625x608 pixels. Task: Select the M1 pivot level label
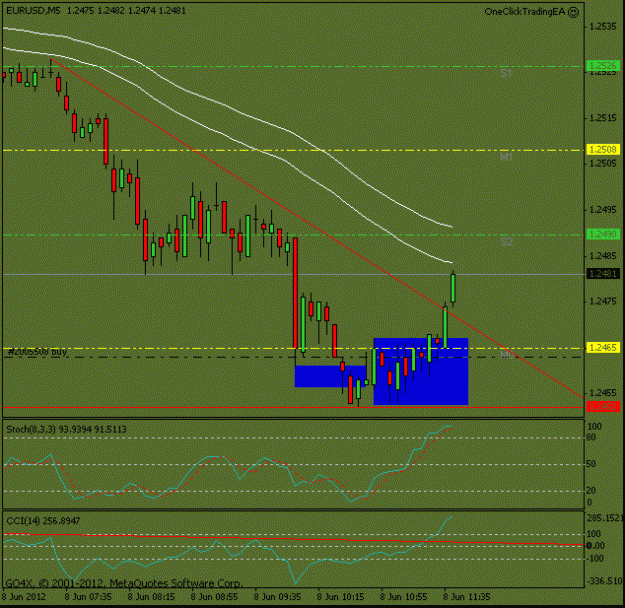coord(506,157)
